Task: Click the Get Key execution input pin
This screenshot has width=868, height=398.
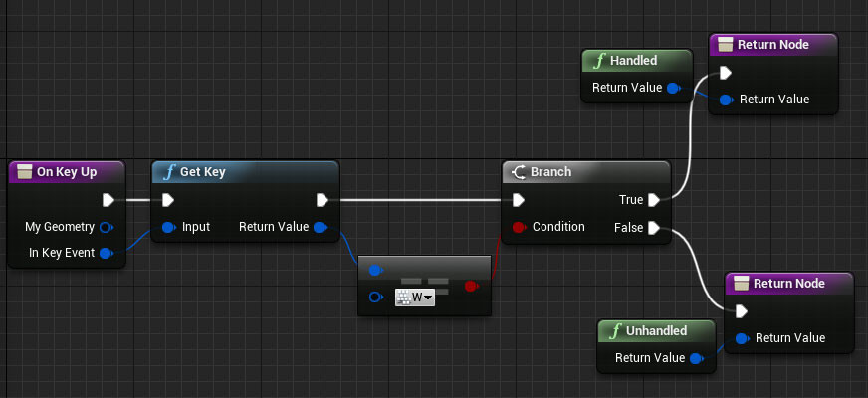Action: coord(168,200)
